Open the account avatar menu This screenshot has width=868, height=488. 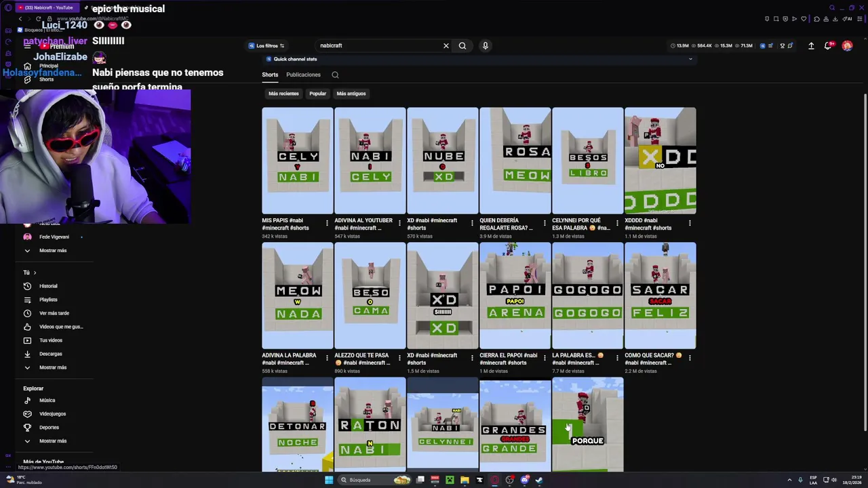click(x=847, y=45)
